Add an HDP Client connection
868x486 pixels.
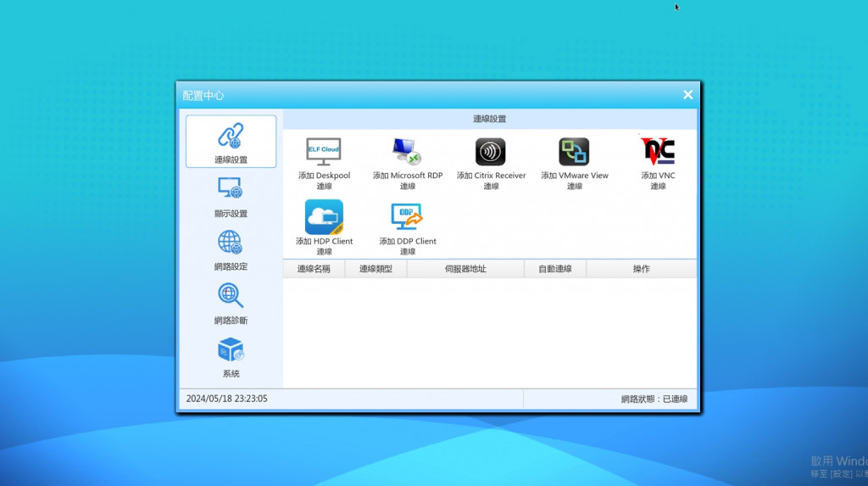pyautogui.click(x=324, y=227)
